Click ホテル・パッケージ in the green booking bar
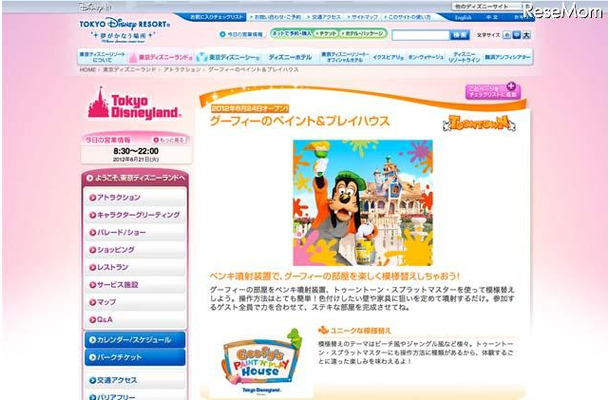 tap(362, 34)
